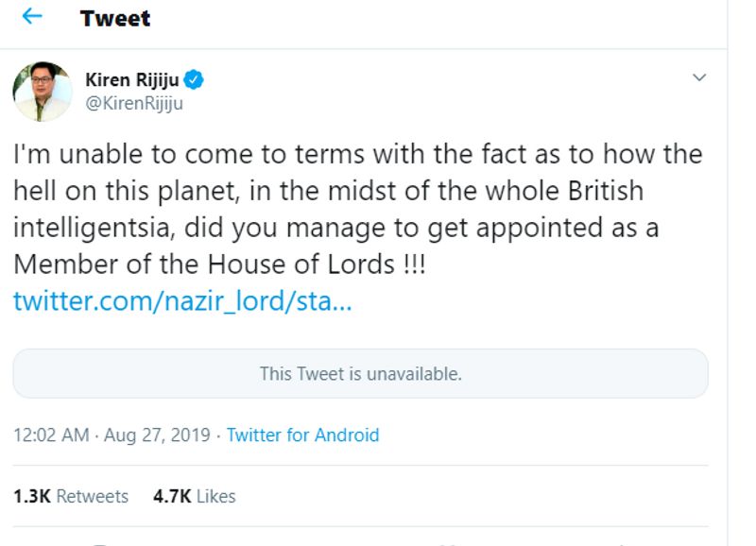Open the Kiren Rijiju display name

[x=131, y=80]
